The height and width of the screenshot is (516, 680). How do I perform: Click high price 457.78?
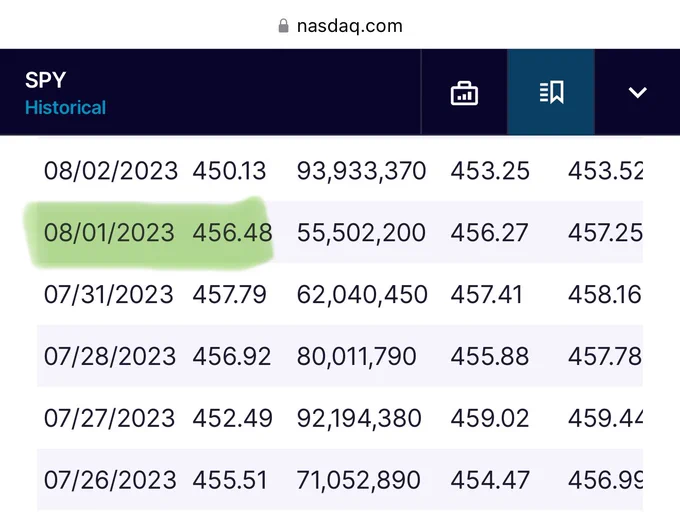(x=605, y=356)
